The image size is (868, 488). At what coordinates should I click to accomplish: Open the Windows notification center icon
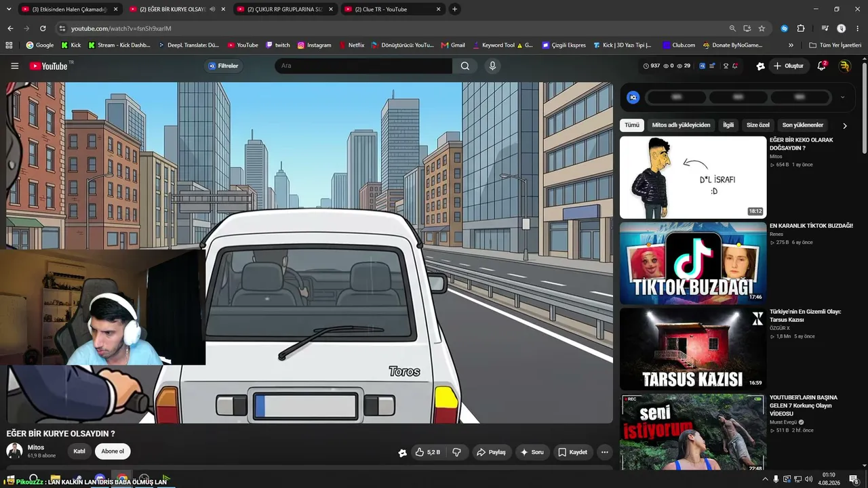click(854, 479)
